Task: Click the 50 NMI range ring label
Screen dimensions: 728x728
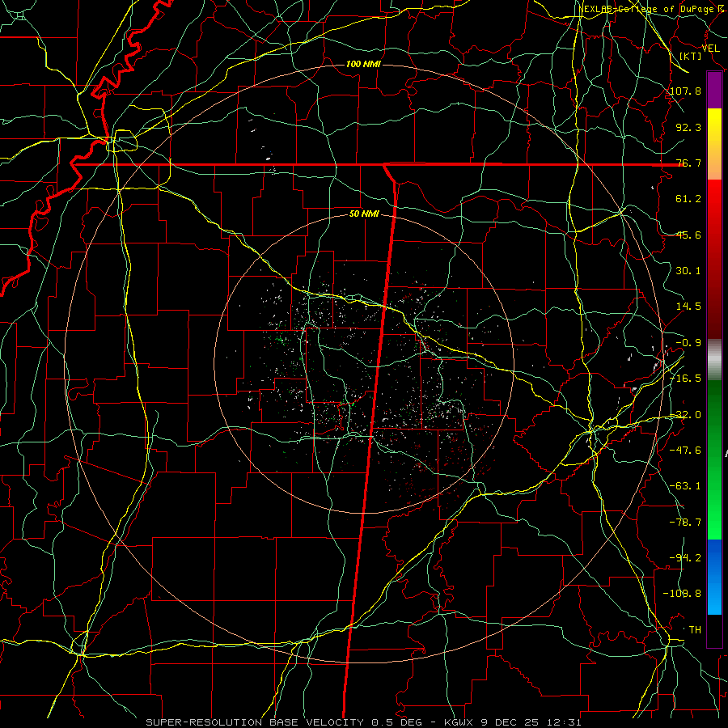Action: [x=364, y=214]
